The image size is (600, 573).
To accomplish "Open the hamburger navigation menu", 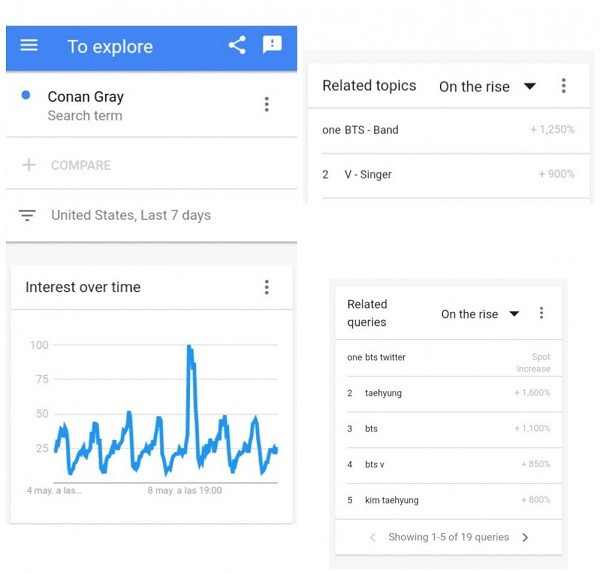I will click(29, 46).
